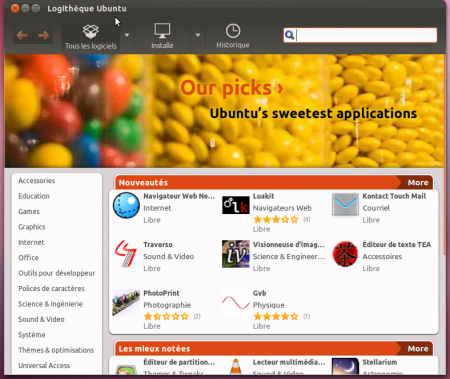The image size is (450, 379).
Task: Click the Navigateur Web Ne... title
Action: coord(179,196)
